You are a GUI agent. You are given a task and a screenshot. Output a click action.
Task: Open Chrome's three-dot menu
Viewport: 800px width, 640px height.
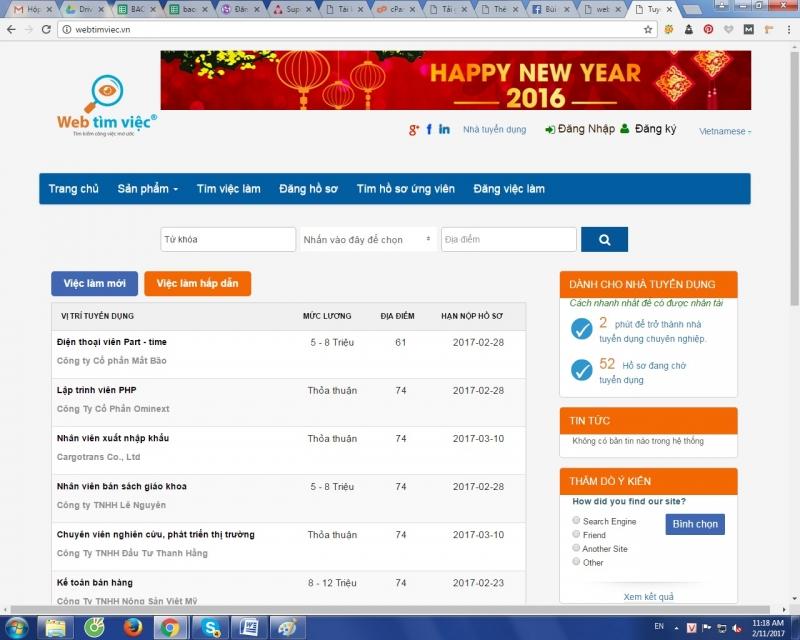787,30
